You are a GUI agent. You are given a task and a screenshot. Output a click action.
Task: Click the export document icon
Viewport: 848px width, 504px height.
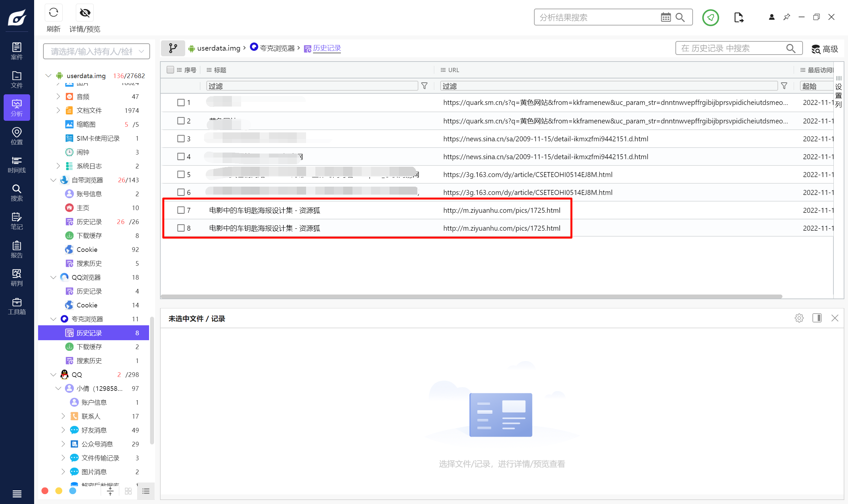click(739, 17)
